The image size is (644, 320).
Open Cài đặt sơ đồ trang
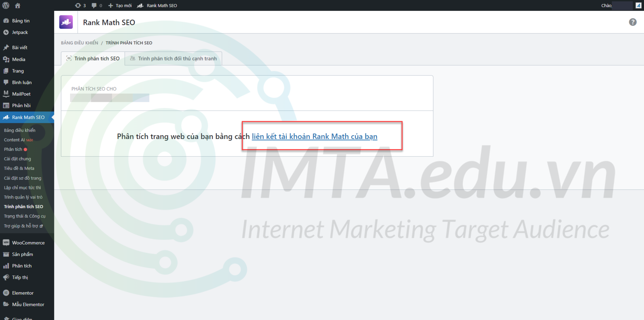[x=22, y=178]
